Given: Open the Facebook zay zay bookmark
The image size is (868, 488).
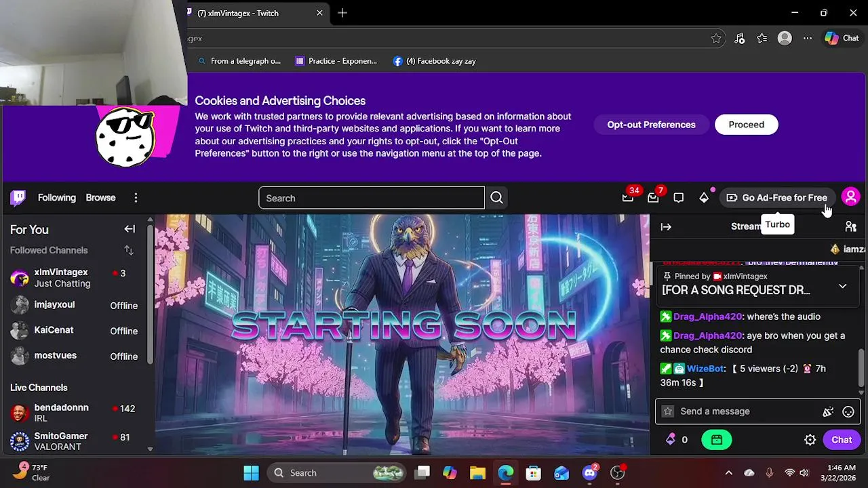Looking at the screenshot, I should [x=435, y=61].
